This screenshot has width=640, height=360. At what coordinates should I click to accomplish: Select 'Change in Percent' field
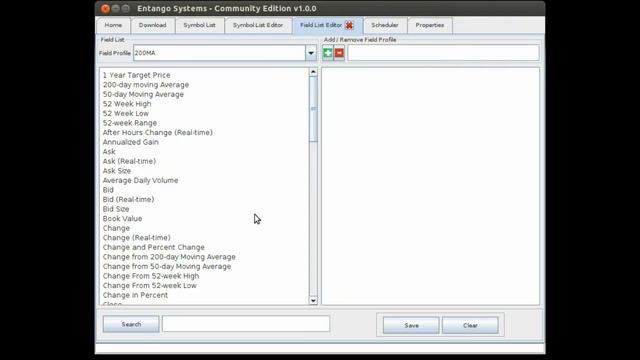(x=136, y=295)
